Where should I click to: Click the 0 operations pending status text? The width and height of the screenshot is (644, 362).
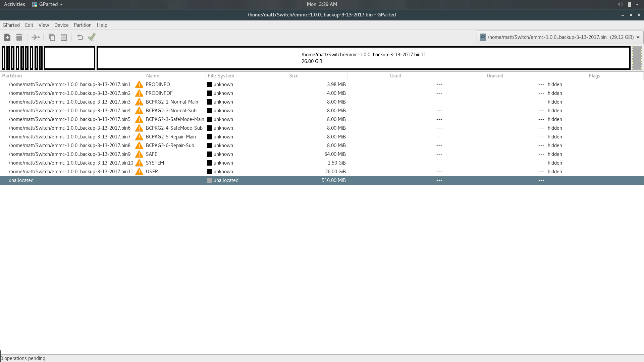(23, 358)
